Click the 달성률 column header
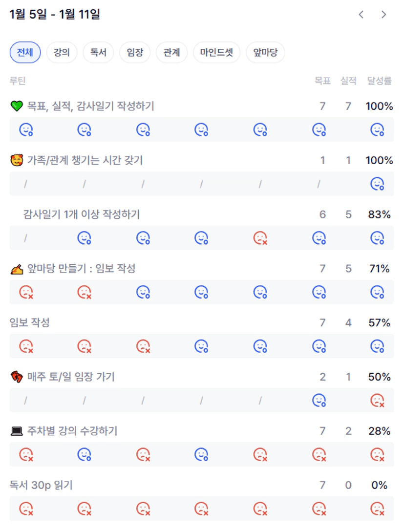404x532 pixels. point(379,81)
